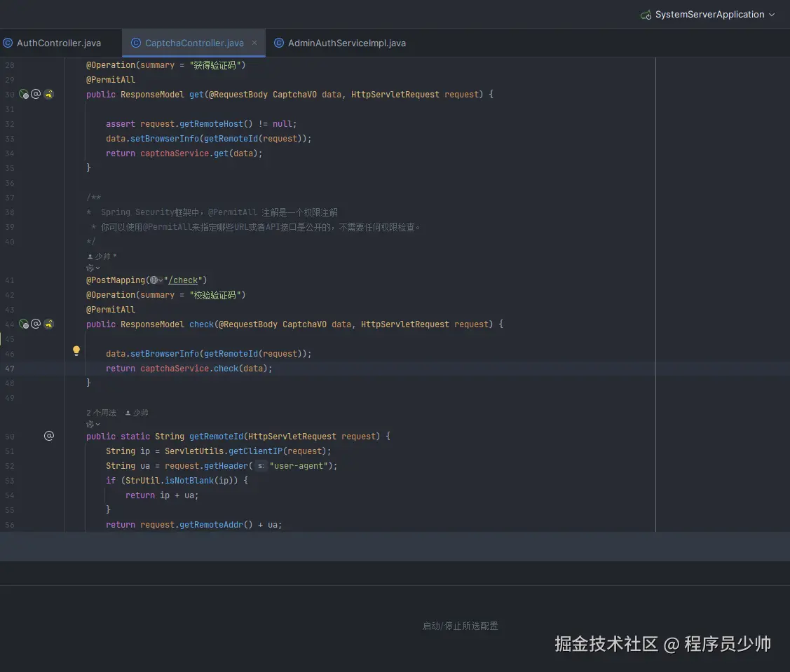
Task: Click the 's:' parameter hint in getHeader
Action: (x=261, y=466)
